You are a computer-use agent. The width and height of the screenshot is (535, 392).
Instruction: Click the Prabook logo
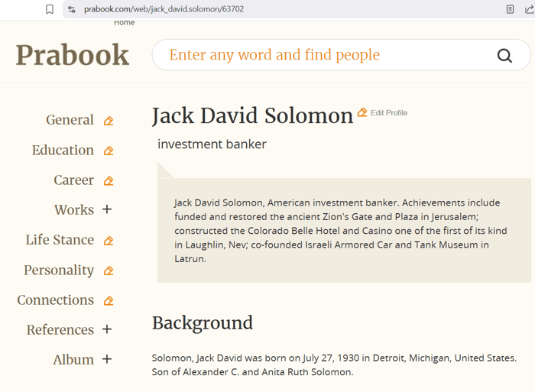(73, 55)
